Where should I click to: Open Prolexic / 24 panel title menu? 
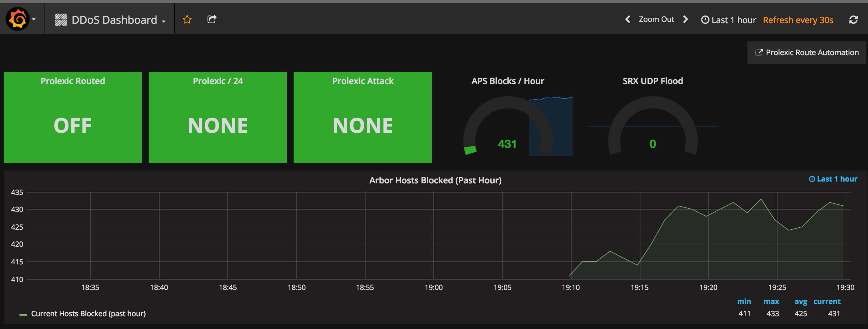(x=218, y=81)
